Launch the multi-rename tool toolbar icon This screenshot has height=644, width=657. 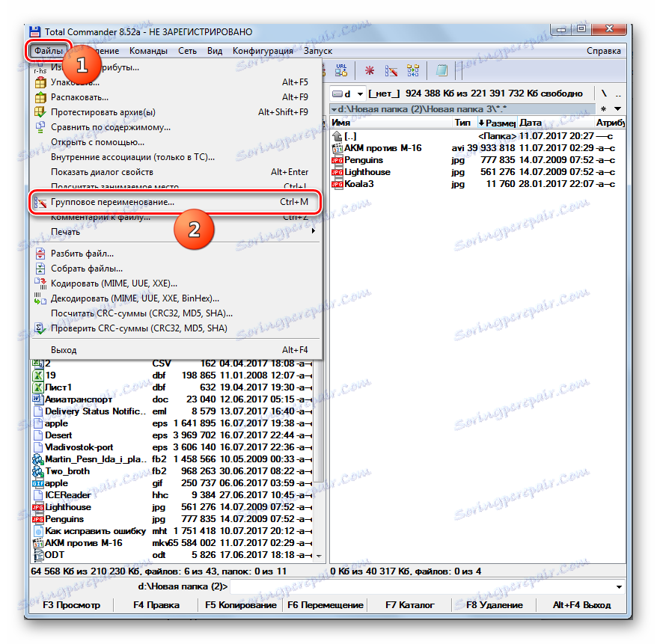(391, 71)
